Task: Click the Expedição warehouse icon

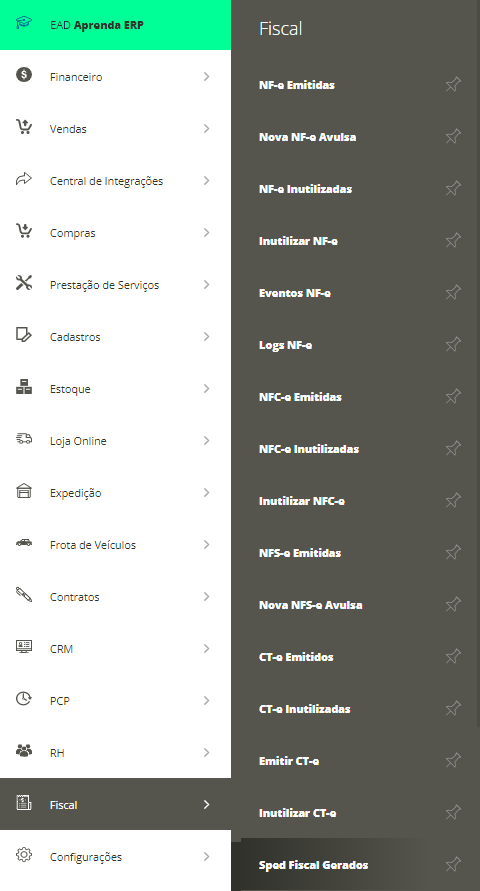Action: point(24,490)
